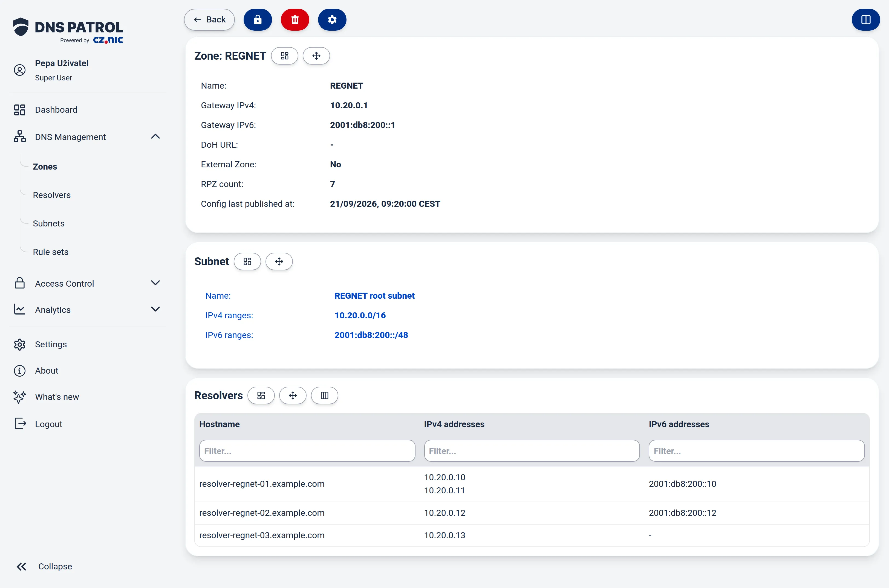Click grid layout icon beside Subnet heading
The width and height of the screenshot is (889, 588).
pyautogui.click(x=247, y=261)
